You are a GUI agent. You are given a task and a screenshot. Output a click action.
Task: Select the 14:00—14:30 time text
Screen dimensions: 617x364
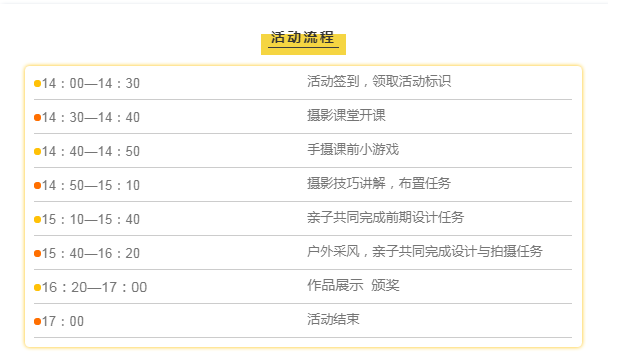pos(91,83)
